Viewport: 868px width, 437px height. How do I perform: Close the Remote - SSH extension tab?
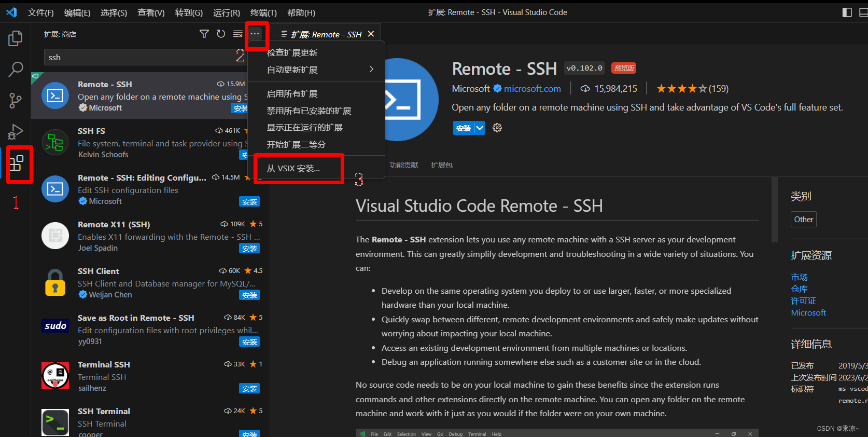click(371, 34)
